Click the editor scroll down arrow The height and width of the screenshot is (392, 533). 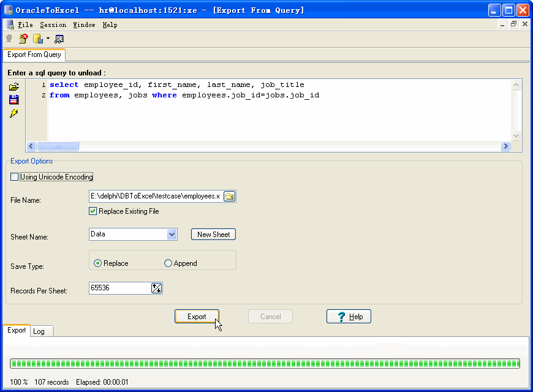coord(516,135)
